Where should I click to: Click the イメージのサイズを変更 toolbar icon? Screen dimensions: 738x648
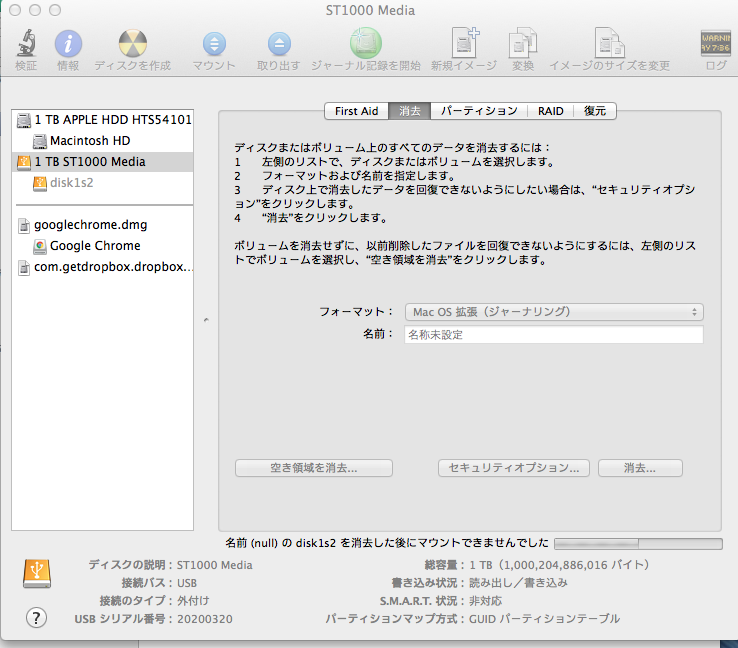pos(609,45)
